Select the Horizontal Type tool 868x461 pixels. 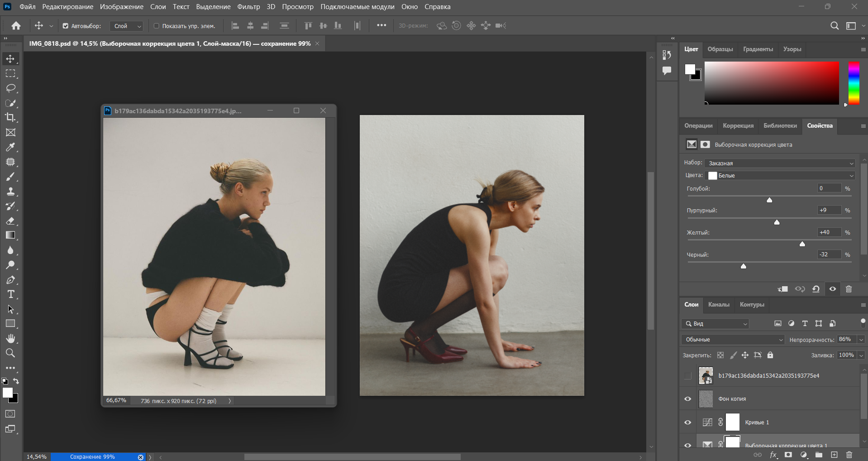[11, 294]
